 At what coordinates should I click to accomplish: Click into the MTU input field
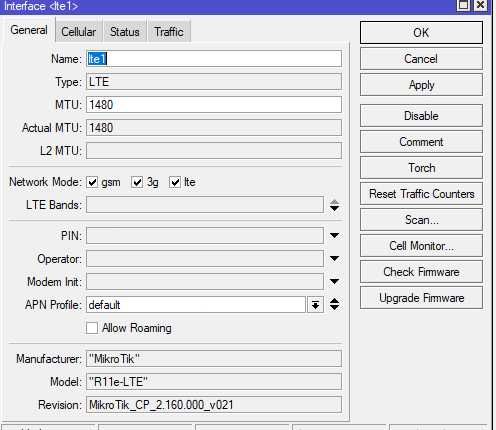pyautogui.click(x=214, y=105)
